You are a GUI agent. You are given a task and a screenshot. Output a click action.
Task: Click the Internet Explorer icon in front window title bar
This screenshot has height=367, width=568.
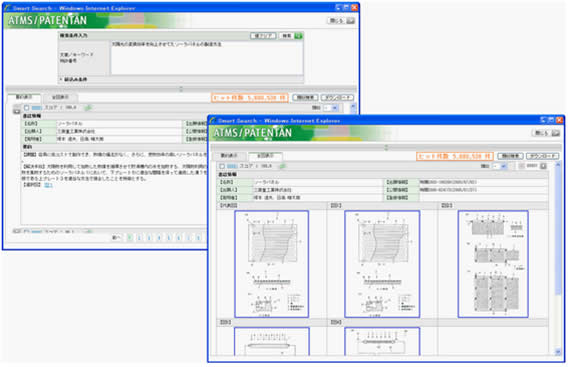tap(213, 120)
